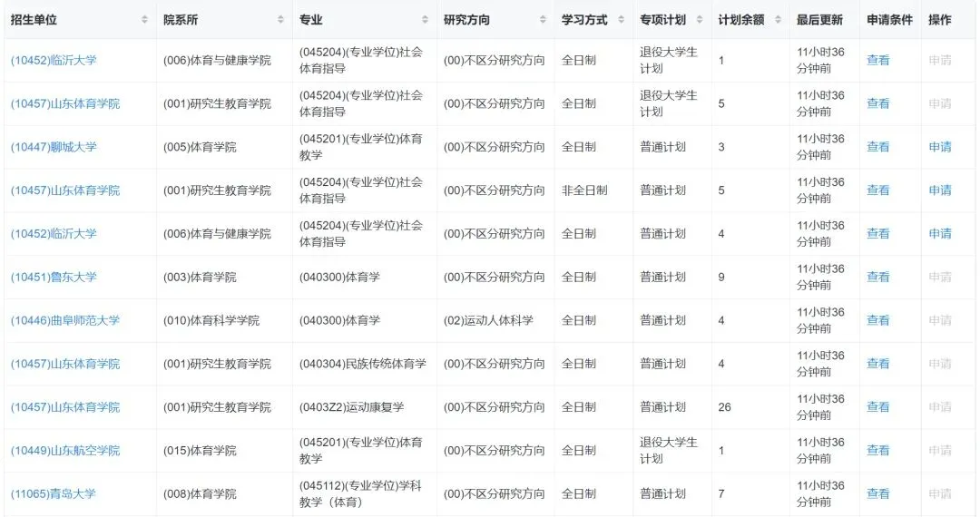Select 计划余额 value 9
This screenshot has height=517, width=980.
721,277
